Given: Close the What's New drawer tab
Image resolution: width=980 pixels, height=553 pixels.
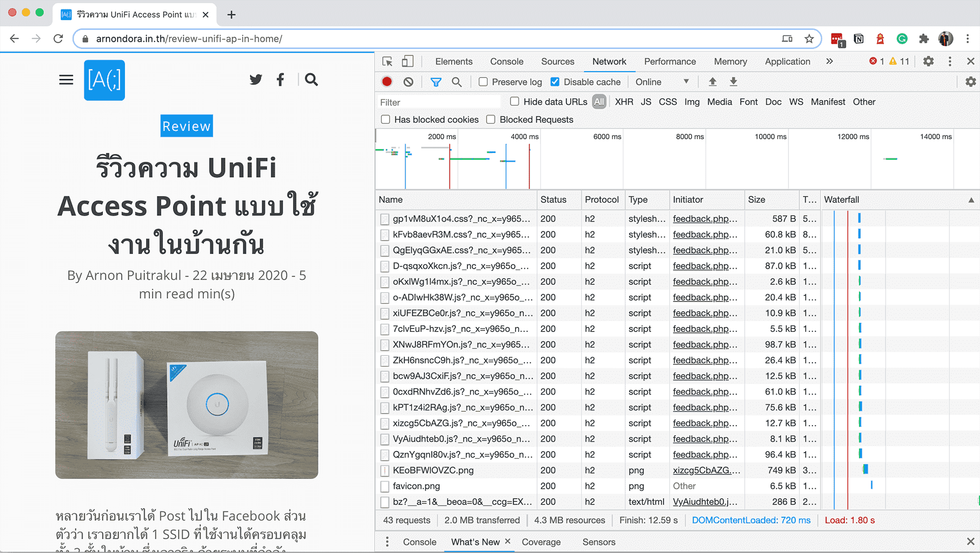Looking at the screenshot, I should click(508, 541).
